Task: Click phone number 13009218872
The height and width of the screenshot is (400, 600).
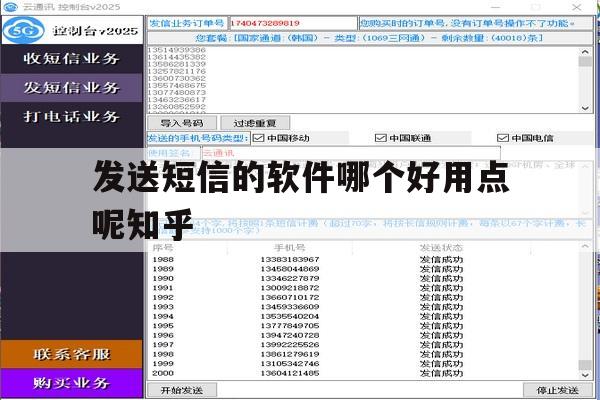Action: [290, 288]
